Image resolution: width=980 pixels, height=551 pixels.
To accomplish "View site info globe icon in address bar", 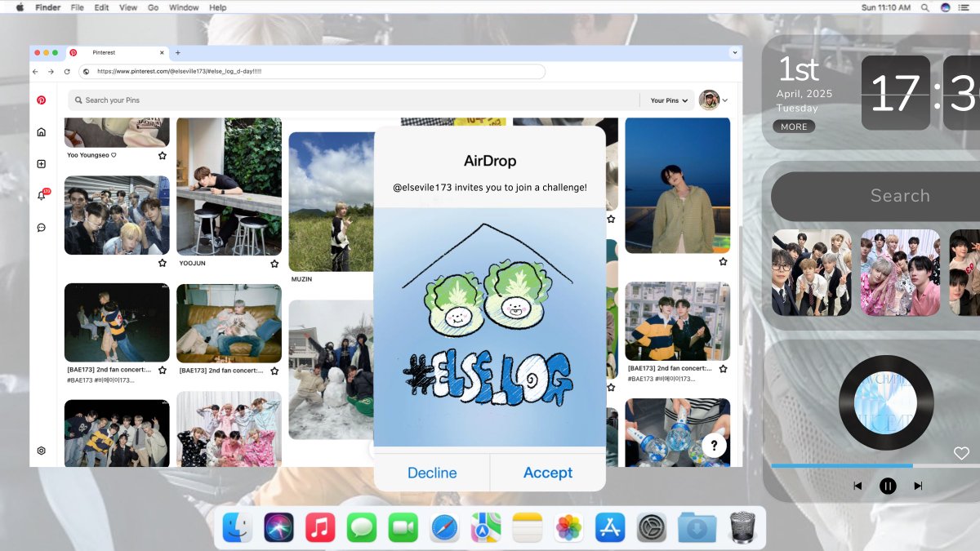I will point(86,72).
